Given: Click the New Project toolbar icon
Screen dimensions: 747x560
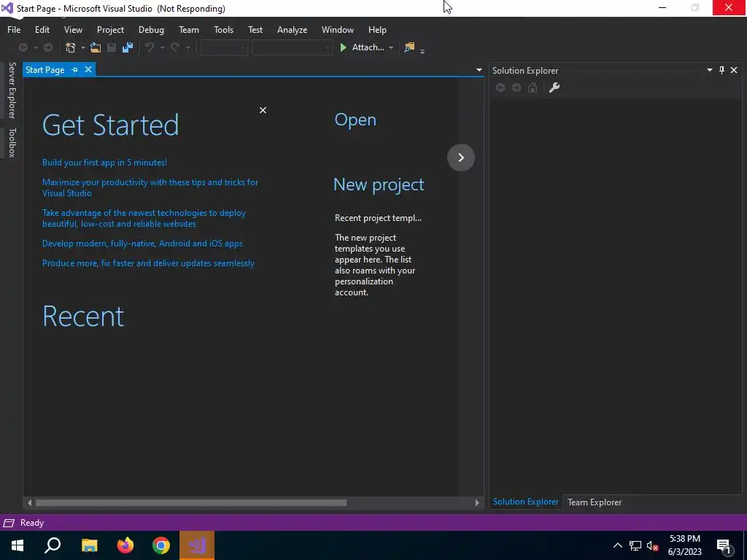Looking at the screenshot, I should pyautogui.click(x=71, y=47).
